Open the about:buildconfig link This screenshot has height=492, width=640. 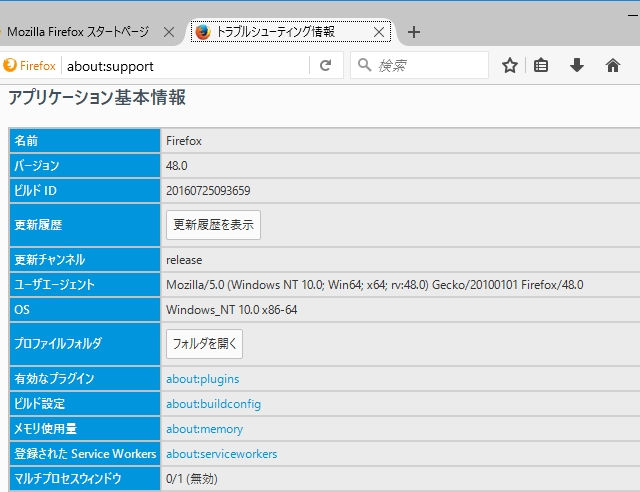click(x=213, y=404)
